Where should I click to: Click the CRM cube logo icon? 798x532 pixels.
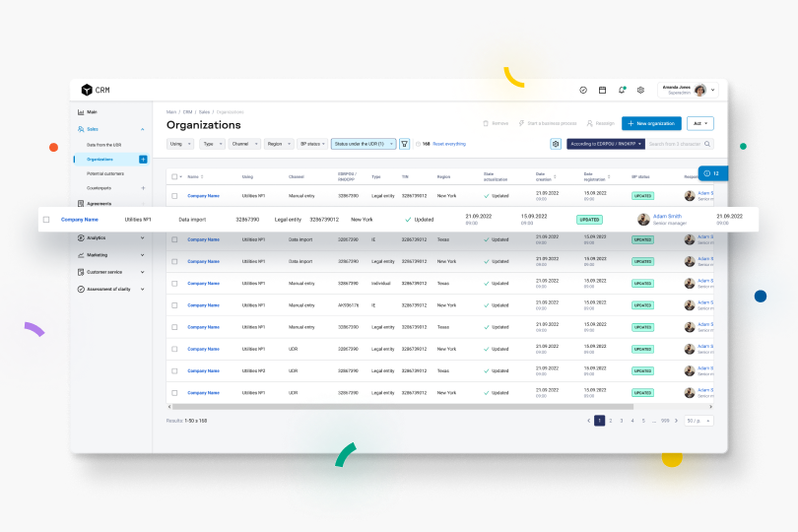(x=87, y=90)
